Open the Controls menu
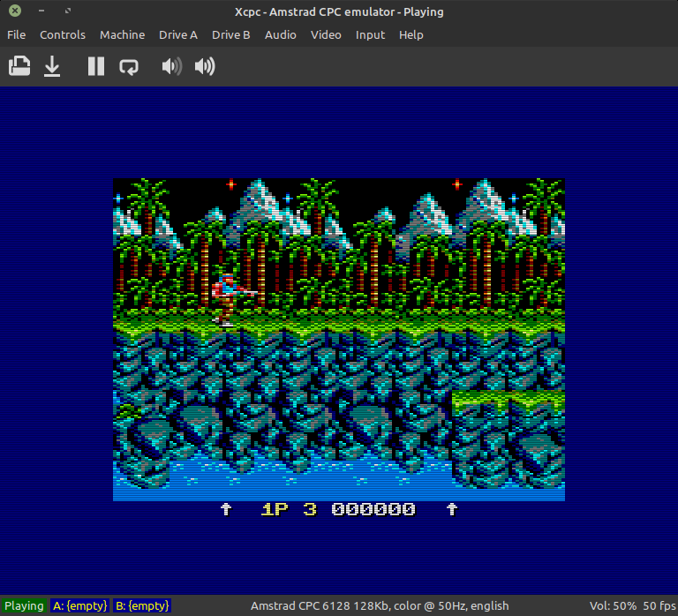Viewport: 678px width, 616px height. (63, 35)
